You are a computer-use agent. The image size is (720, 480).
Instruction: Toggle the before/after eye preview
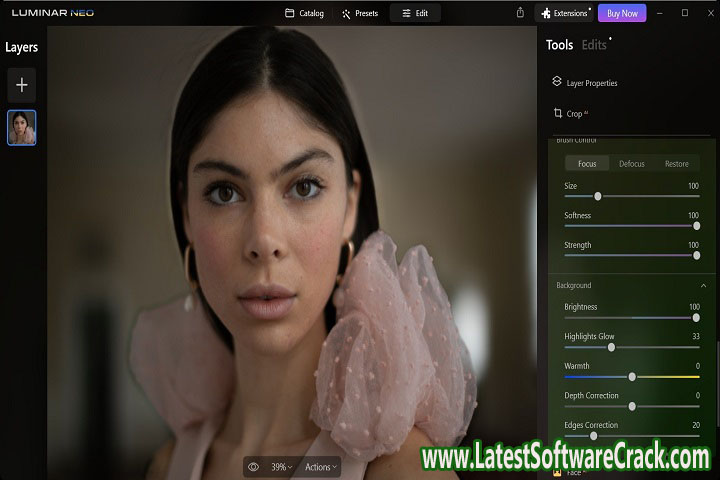[x=253, y=467]
